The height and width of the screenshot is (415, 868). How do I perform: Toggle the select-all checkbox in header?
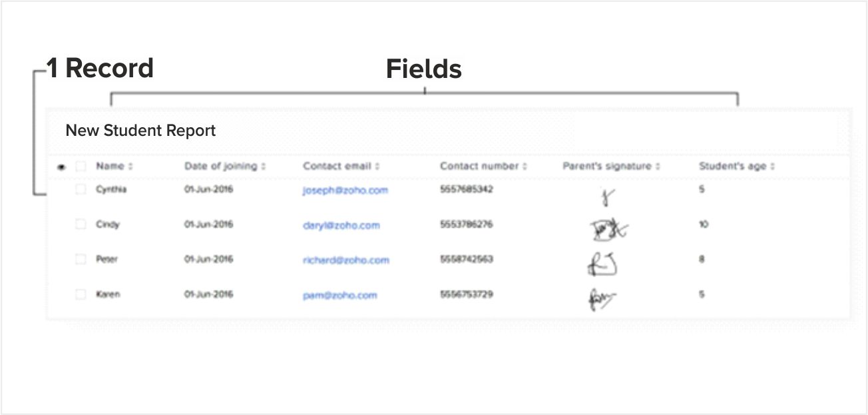(81, 167)
